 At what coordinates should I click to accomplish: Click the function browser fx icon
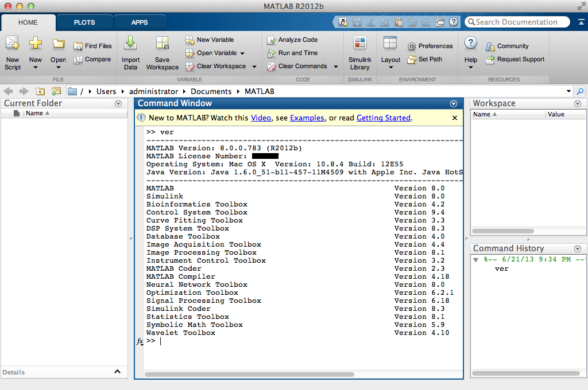pyautogui.click(x=140, y=341)
